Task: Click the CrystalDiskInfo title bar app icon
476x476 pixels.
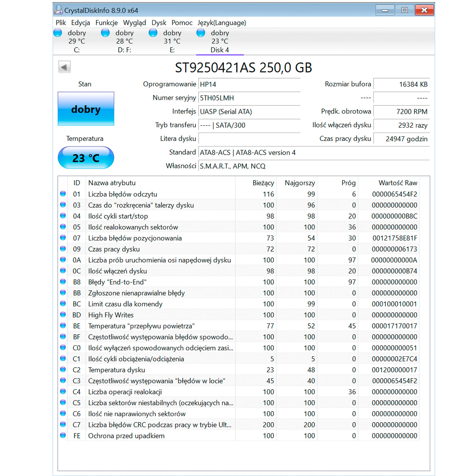Action: tap(58, 10)
